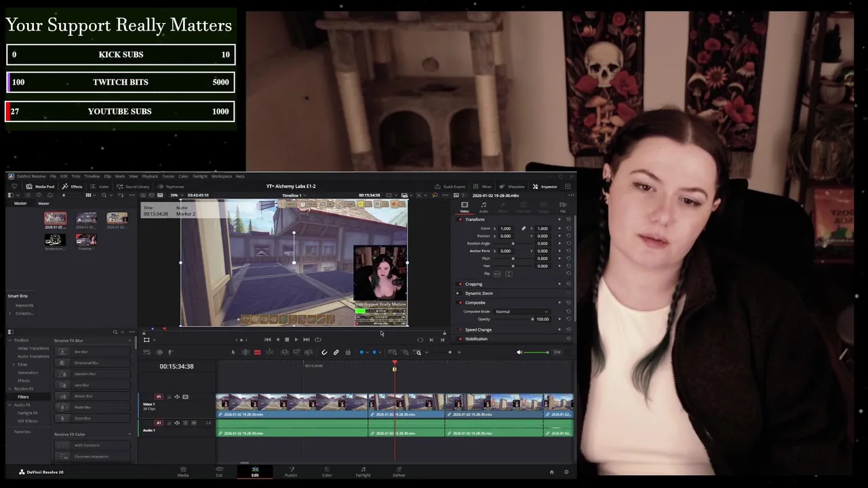Viewport: 868px width, 488px height.
Task: Toggle Stabilization enable dot
Action: click(460, 339)
